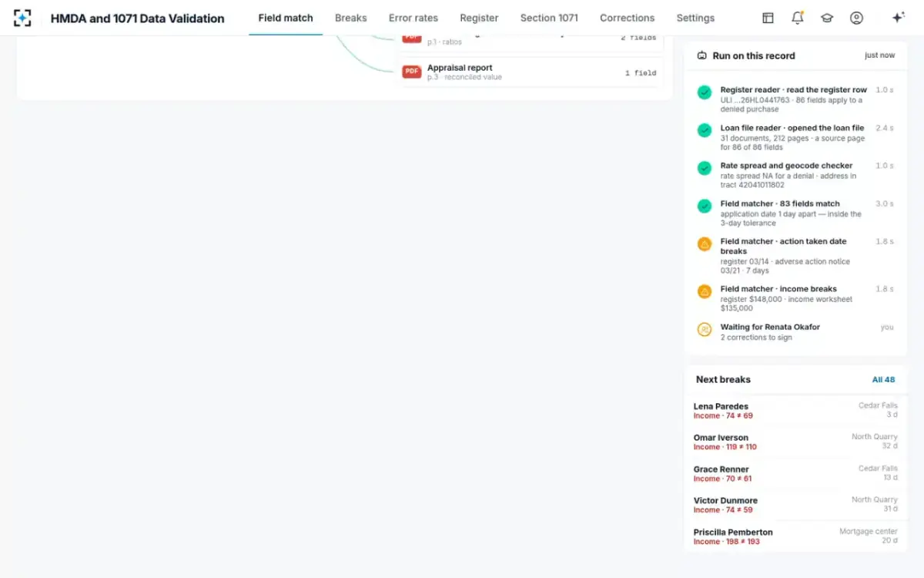
Task: Click the waiting icon for Renata Okafor
Action: pyautogui.click(x=705, y=329)
